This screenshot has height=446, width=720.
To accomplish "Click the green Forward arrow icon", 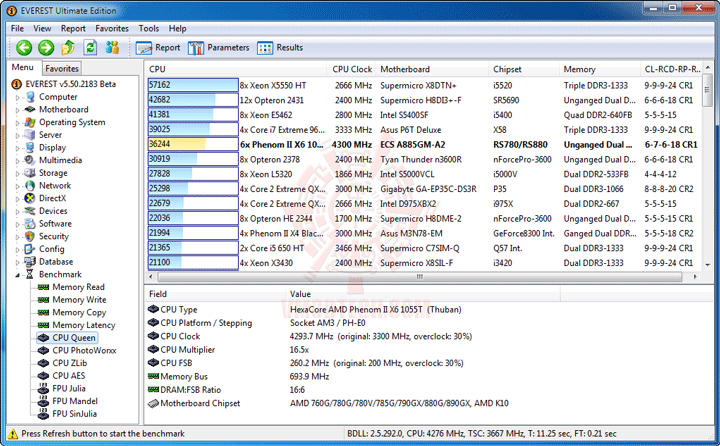I will tap(46, 47).
